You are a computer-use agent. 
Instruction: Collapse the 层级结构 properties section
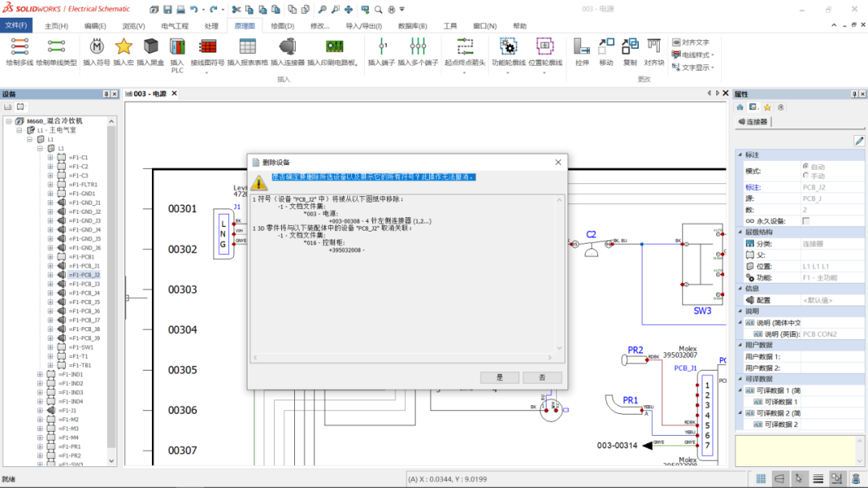[x=740, y=231]
